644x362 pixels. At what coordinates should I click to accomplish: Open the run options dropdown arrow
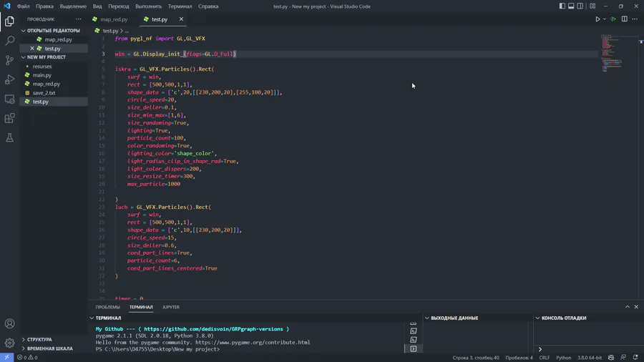tap(604, 19)
